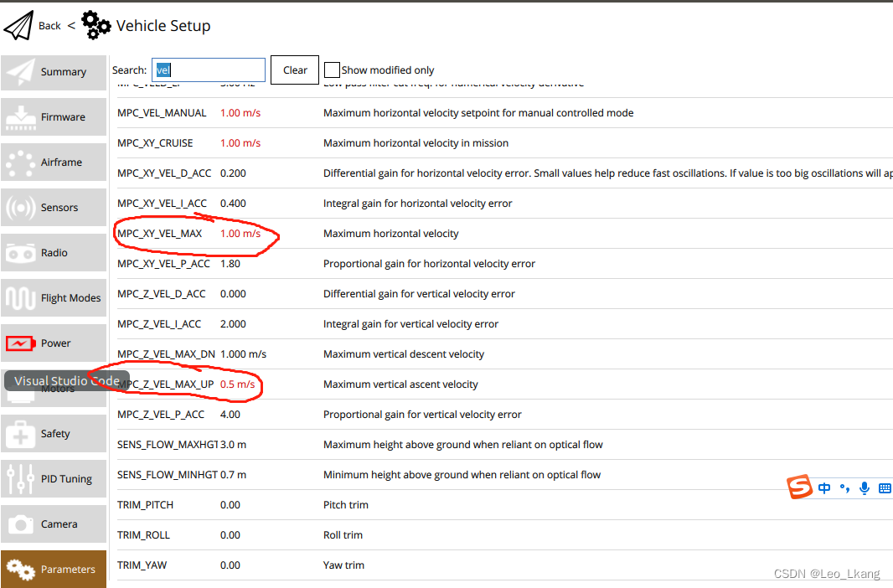The width and height of the screenshot is (893, 588).
Task: Open the MPC_XY_CRUISE parameter
Action: (x=155, y=143)
